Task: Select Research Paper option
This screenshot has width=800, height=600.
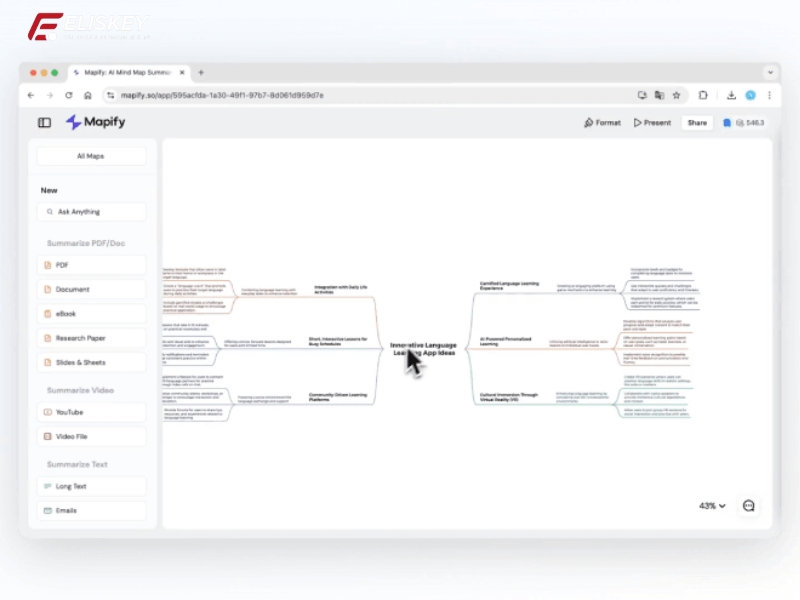Action: (x=91, y=338)
